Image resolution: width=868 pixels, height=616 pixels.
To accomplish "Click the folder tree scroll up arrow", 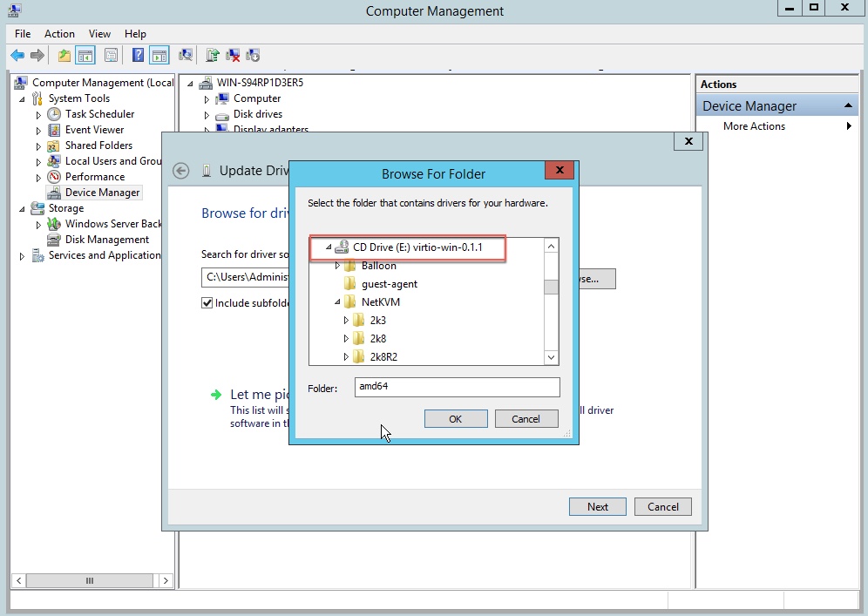I will (552, 246).
